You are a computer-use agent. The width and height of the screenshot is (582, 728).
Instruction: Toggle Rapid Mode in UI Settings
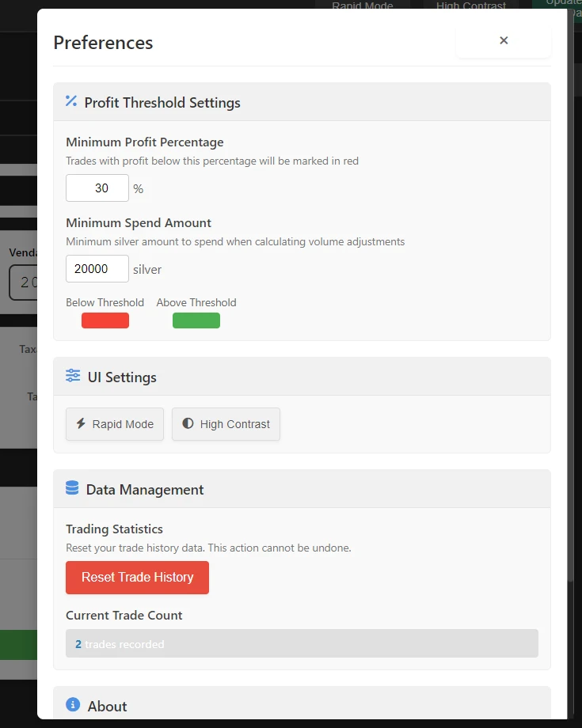[115, 424]
